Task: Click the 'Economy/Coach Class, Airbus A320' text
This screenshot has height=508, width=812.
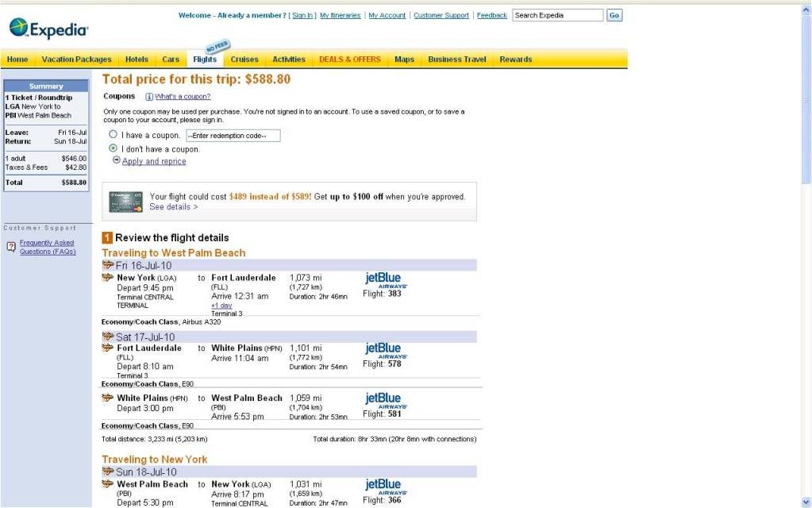Action: tap(161, 322)
